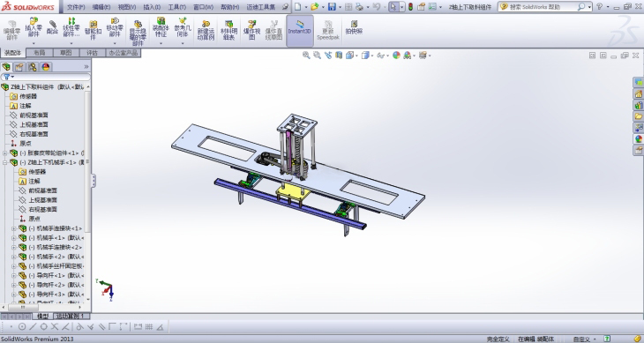Viewport: 644px width, 343px height.
Task: Open the Exploded View (爆炸视图) tool
Action: click(x=251, y=30)
